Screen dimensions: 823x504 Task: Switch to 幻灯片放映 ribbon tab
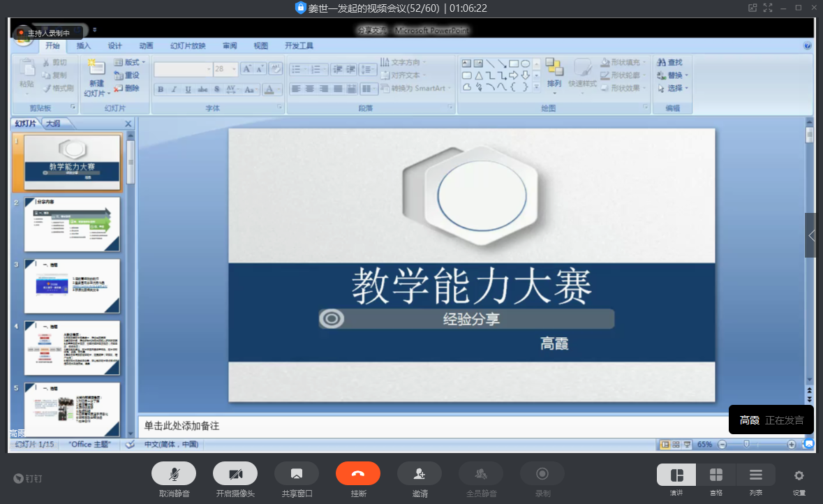point(188,46)
